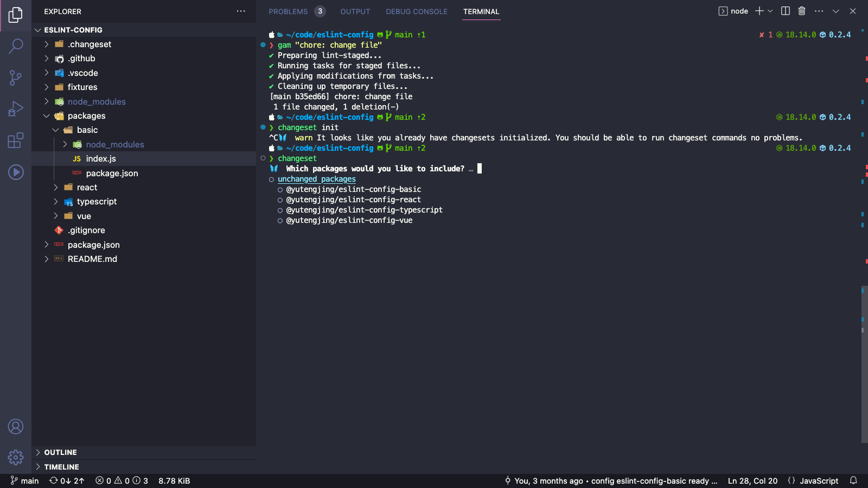Click JavaScript language mode in status bar
The height and width of the screenshot is (488, 868).
click(x=818, y=480)
